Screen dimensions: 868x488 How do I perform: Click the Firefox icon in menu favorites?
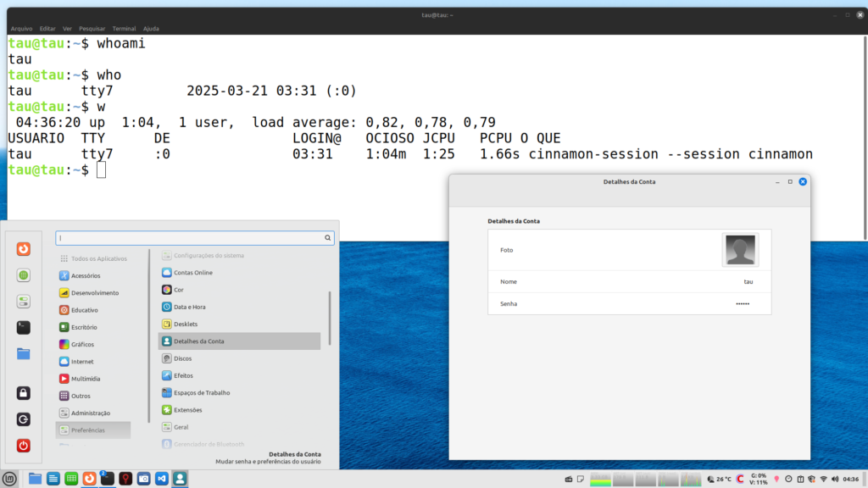pos(24,249)
